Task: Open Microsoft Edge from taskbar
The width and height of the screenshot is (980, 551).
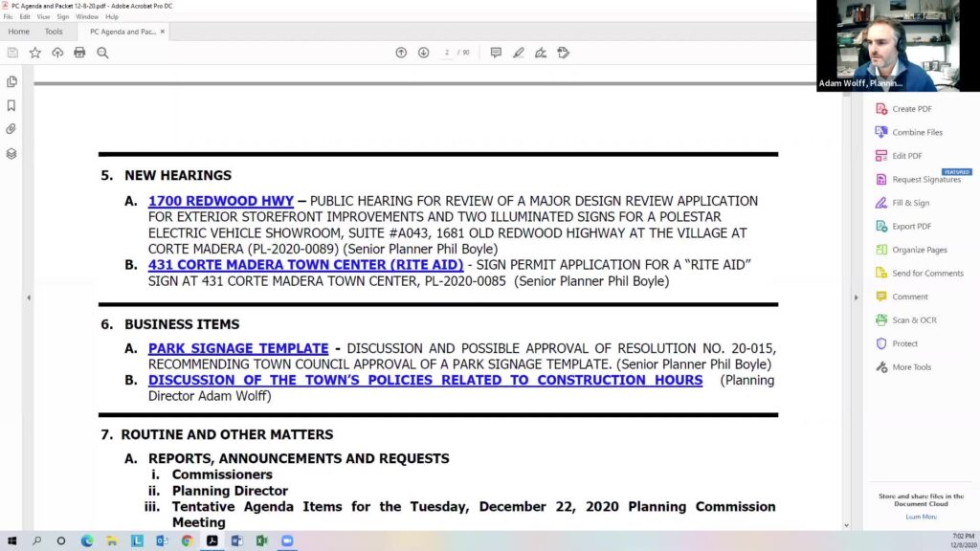Action: point(87,541)
